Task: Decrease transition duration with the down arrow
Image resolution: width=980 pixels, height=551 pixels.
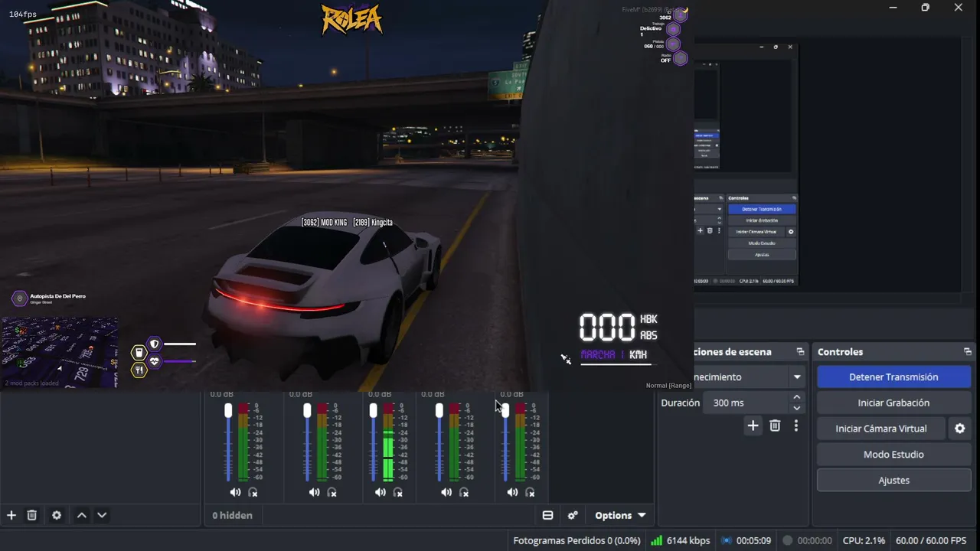Action: pos(797,408)
